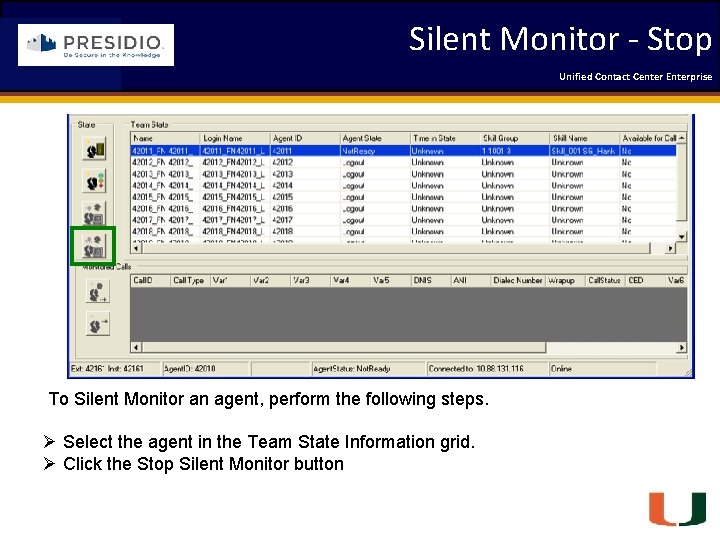This screenshot has height=540, width=720.
Task: Click Team State horizontal scroll right arrow
Action: [x=670, y=248]
